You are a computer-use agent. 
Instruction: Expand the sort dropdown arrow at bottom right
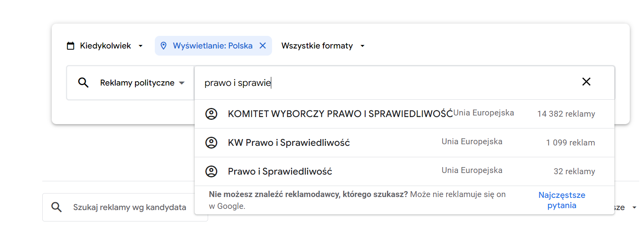[x=634, y=208]
